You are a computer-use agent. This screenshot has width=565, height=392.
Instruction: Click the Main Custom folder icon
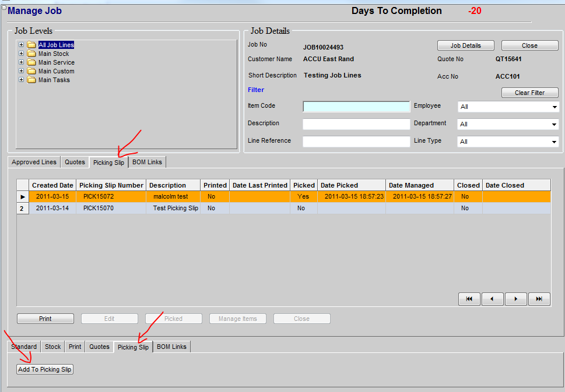tap(31, 71)
